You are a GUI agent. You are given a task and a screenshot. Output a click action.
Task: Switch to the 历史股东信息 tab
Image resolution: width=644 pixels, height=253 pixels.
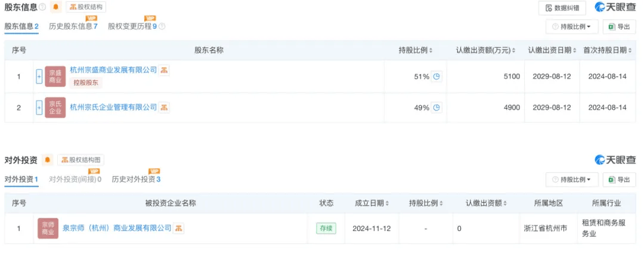tap(73, 27)
